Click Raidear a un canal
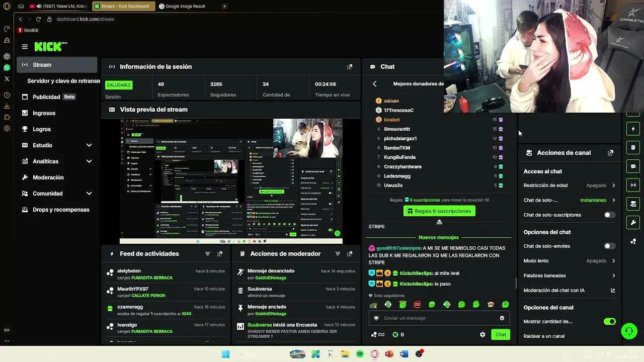Screen dimensions: 644x362 pyautogui.click(x=544, y=336)
